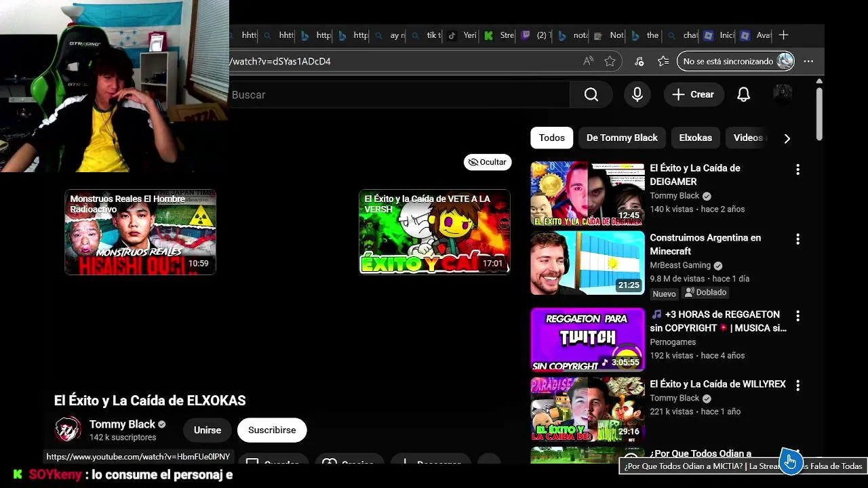Open a new browser tab with plus
Image resolution: width=868 pixels, height=488 pixels.
pyautogui.click(x=784, y=35)
